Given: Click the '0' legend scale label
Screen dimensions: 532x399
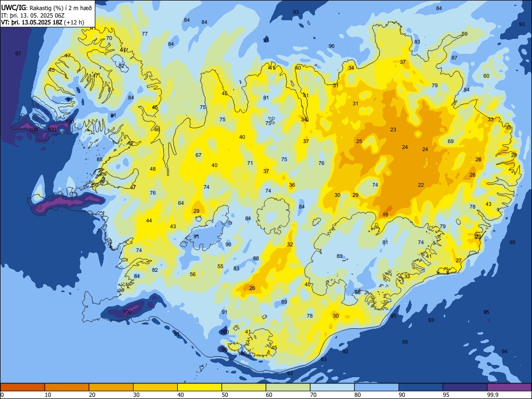Looking at the screenshot, I should pos(2,395).
